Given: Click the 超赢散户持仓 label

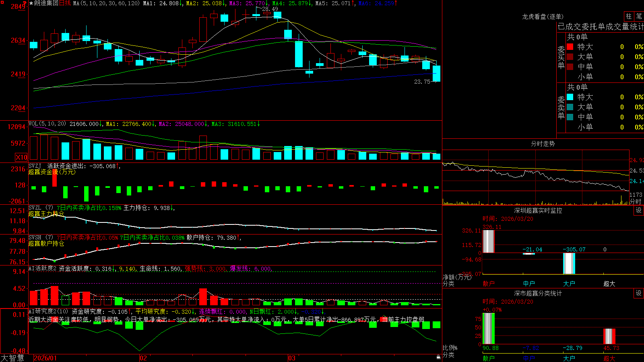Looking at the screenshot, I should pyautogui.click(x=46, y=243).
